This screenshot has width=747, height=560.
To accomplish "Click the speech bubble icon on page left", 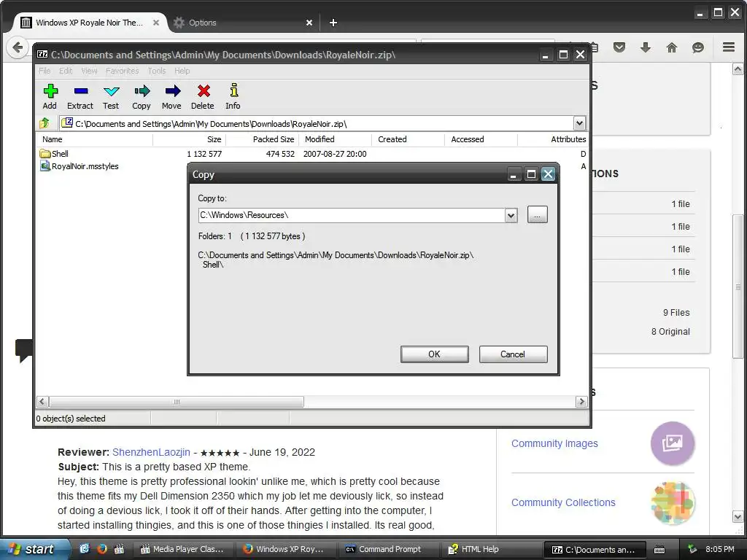I will click(24, 350).
